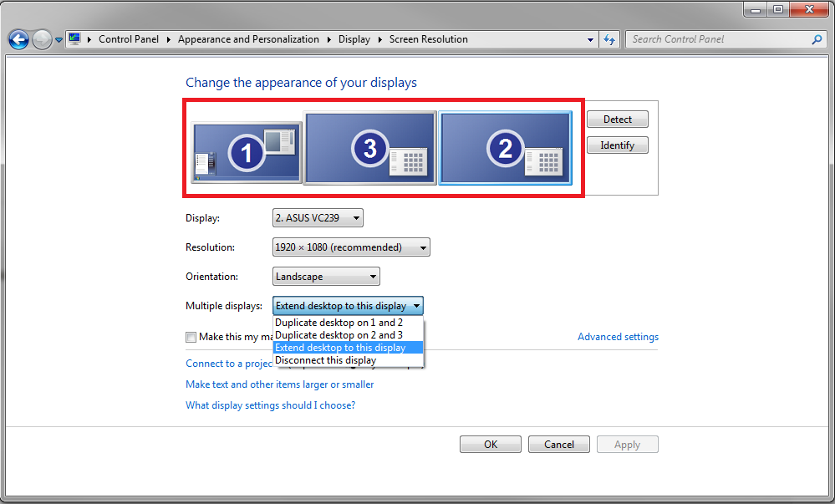Type in the Search Control Panel field
The width and height of the screenshot is (835, 504).
coord(719,39)
